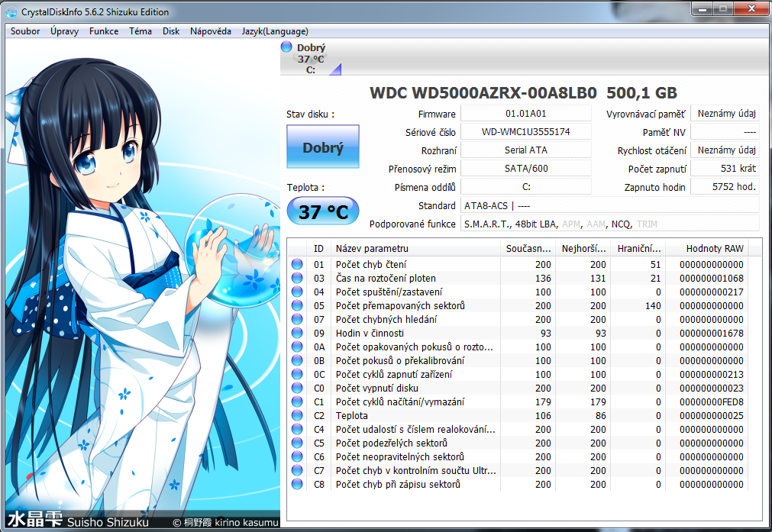The width and height of the screenshot is (772, 532).
Task: Click status orb for Čas na roztočení ploten
Action: pos(297,278)
